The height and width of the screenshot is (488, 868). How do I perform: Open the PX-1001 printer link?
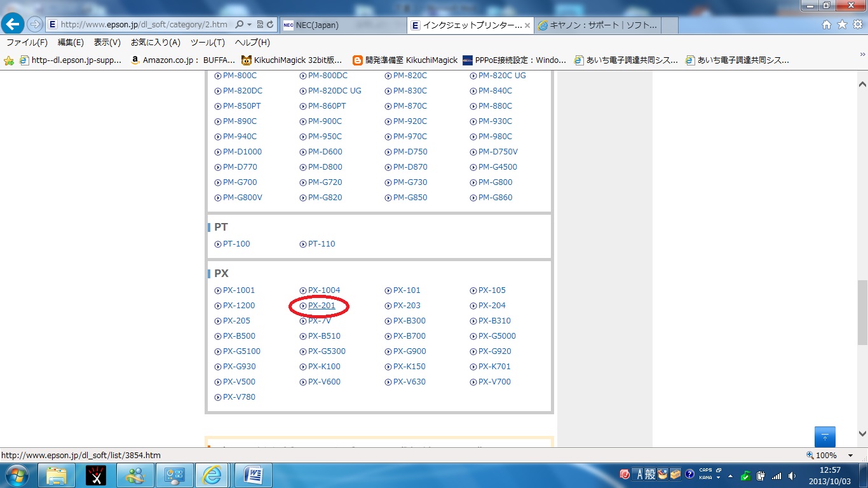pyautogui.click(x=239, y=290)
